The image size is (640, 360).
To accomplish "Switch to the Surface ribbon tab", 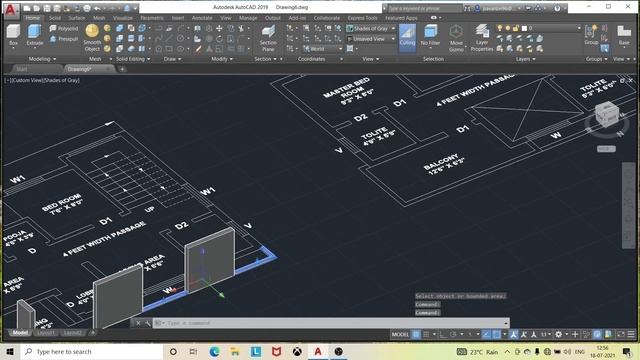I will click(x=76, y=18).
